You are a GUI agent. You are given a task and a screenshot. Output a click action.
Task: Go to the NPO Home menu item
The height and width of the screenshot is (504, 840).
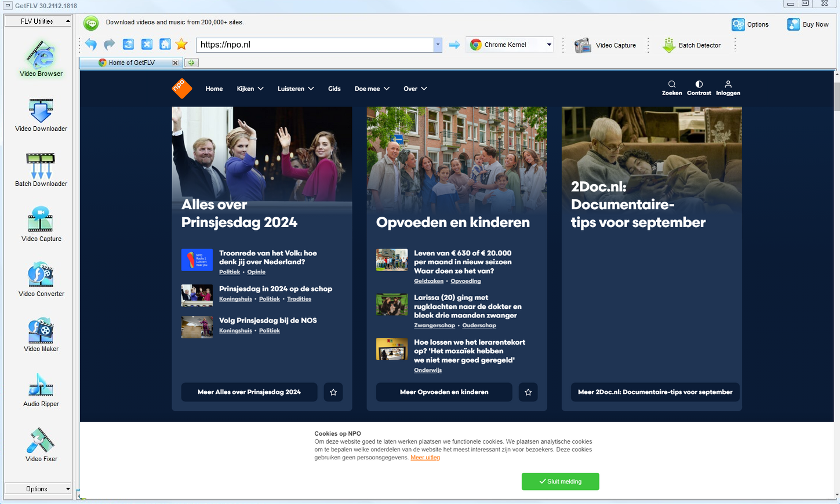(214, 89)
